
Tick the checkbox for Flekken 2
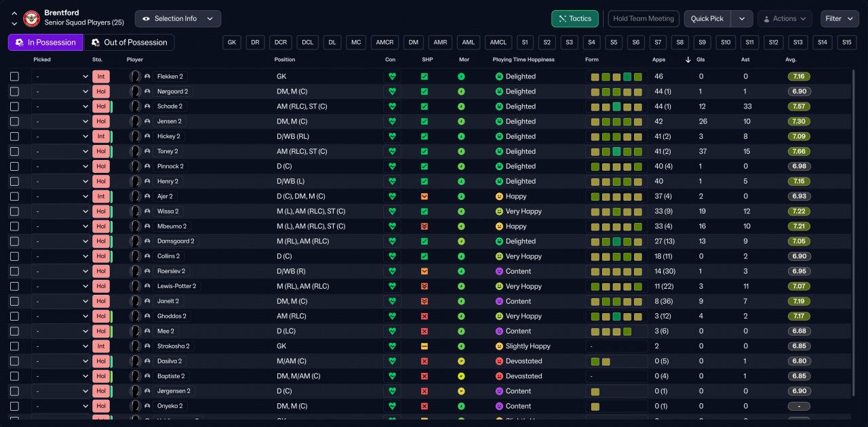click(14, 77)
